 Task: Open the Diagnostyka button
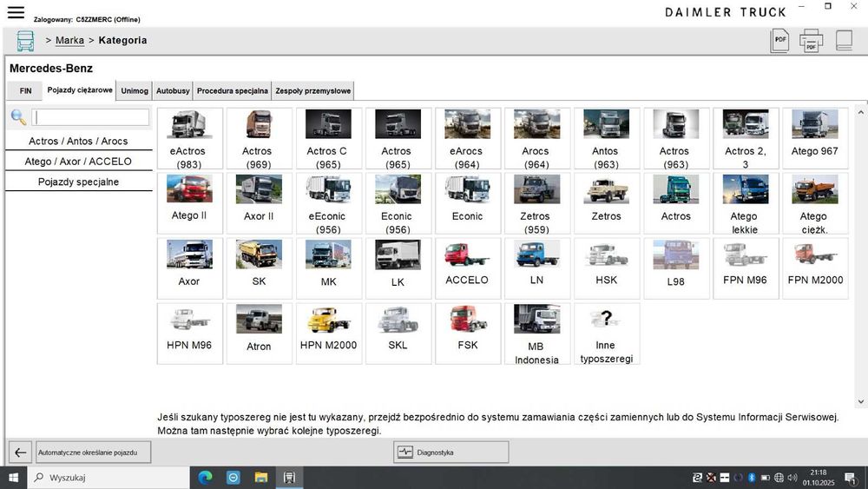pyautogui.click(x=450, y=453)
